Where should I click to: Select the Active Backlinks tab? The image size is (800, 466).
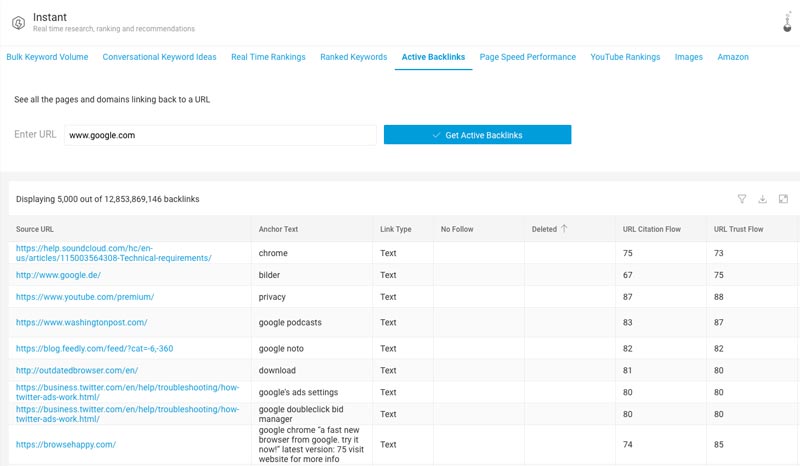point(433,57)
